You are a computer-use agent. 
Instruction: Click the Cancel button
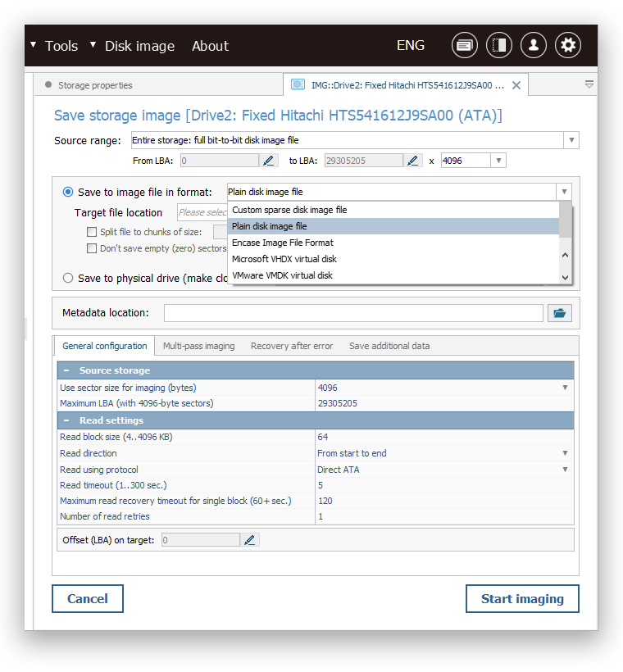(88, 599)
